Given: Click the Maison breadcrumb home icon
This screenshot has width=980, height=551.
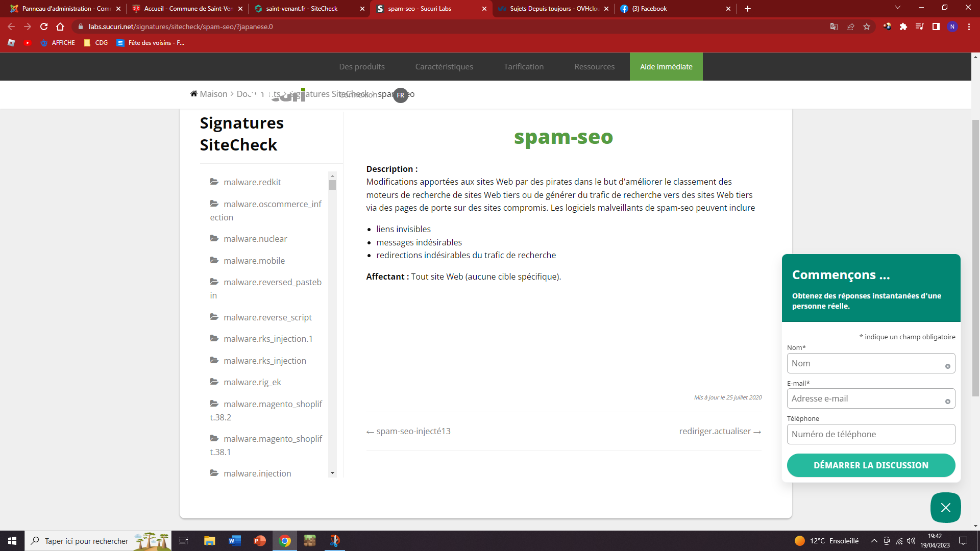Looking at the screenshot, I should click(194, 94).
